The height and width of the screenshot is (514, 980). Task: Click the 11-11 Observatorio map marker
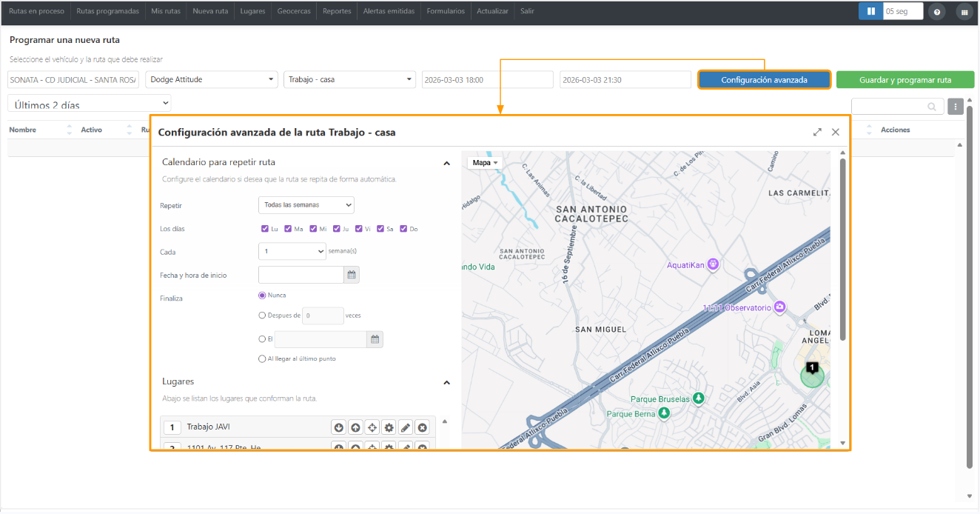click(x=780, y=307)
